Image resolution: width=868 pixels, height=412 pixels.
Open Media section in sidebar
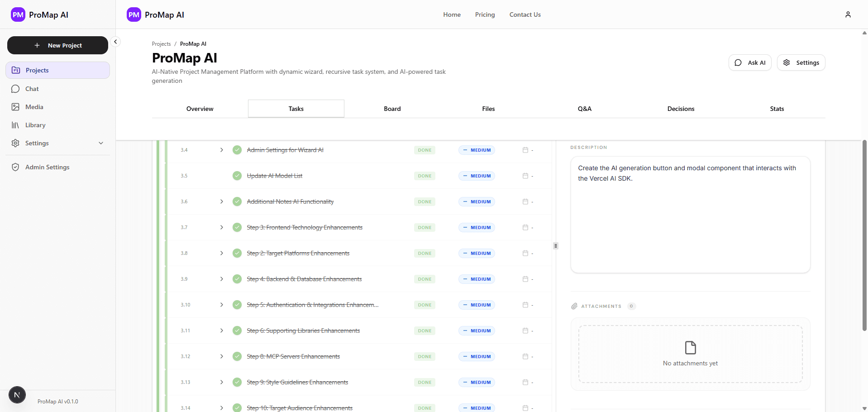tap(34, 107)
